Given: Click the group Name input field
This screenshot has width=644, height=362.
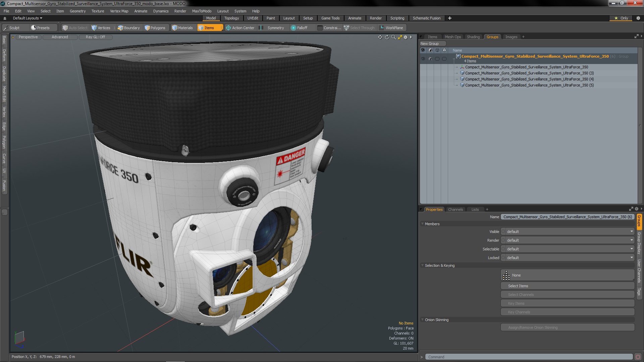Looking at the screenshot, I should pos(568,217).
